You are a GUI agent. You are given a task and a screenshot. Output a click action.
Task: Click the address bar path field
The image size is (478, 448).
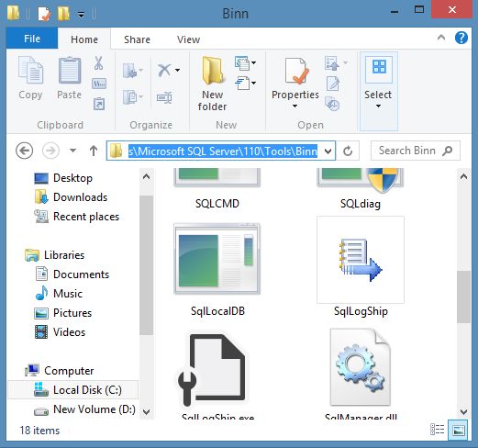point(222,151)
